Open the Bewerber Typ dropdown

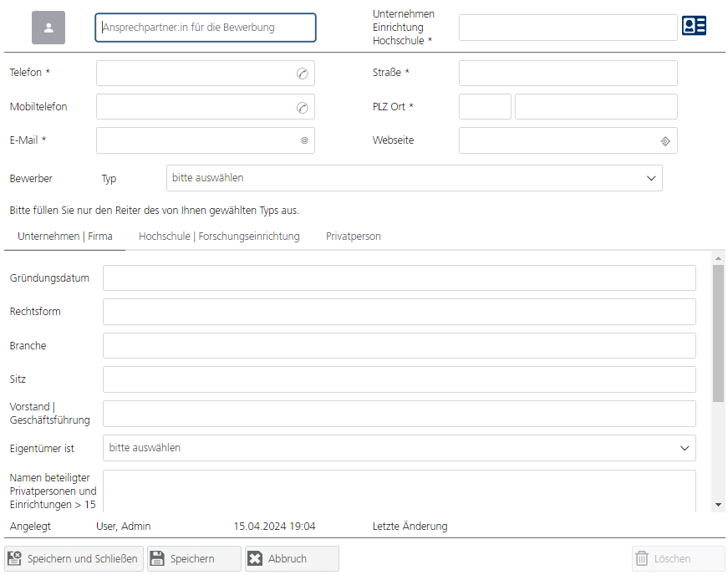[414, 178]
